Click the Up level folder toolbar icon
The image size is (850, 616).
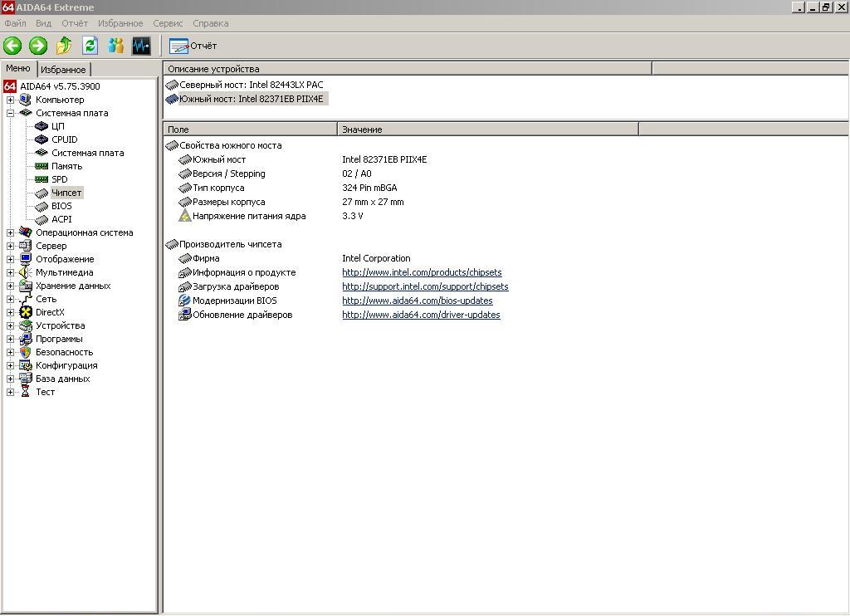(x=64, y=46)
